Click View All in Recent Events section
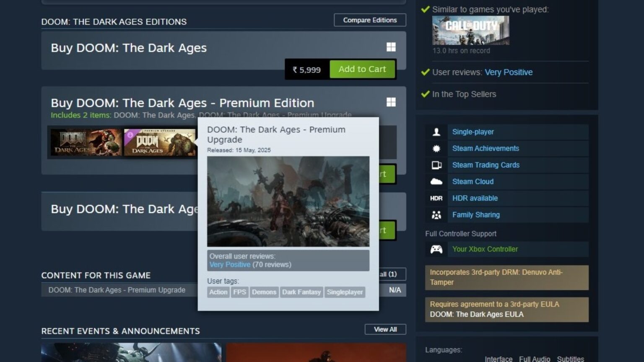 385,329
